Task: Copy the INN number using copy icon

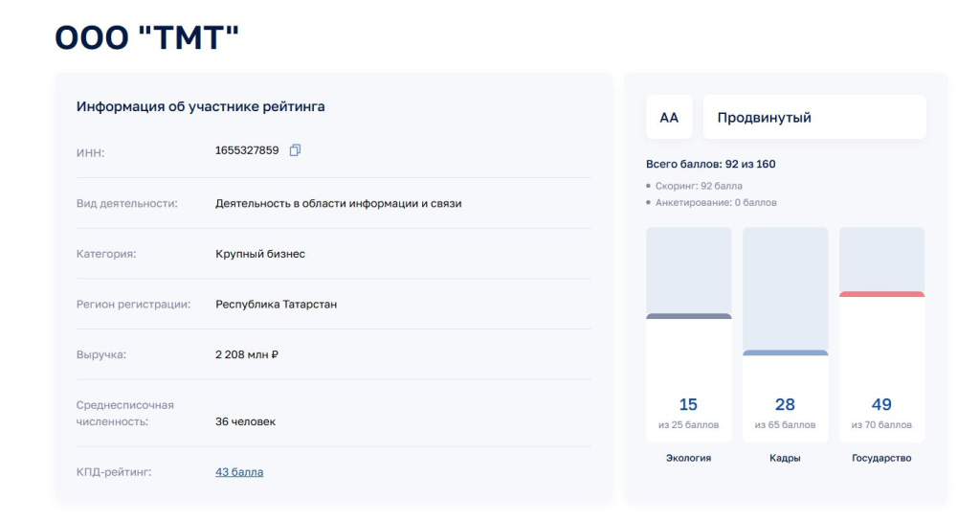Action: tap(295, 150)
